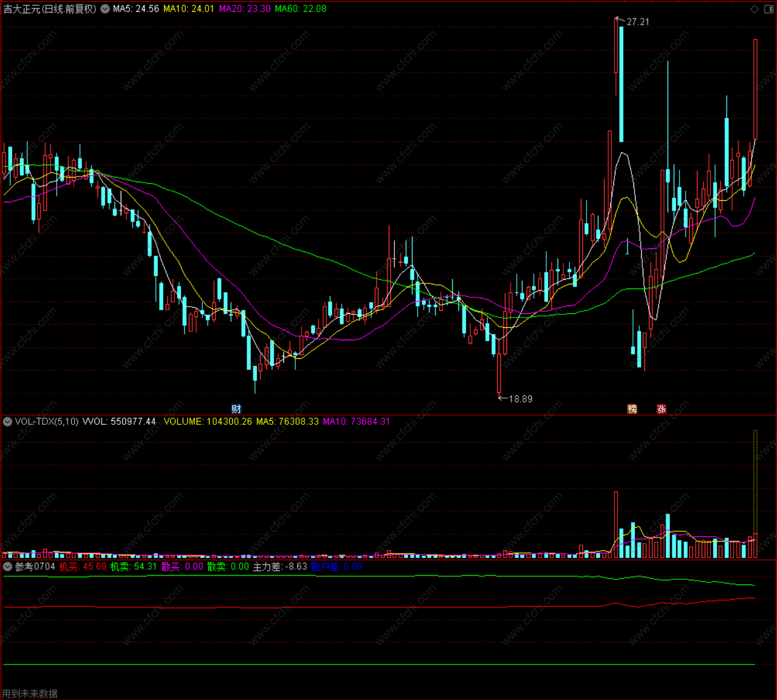The height and width of the screenshot is (700, 777).
Task: Toggle the side panel icon at top right
Action: [x=768, y=9]
